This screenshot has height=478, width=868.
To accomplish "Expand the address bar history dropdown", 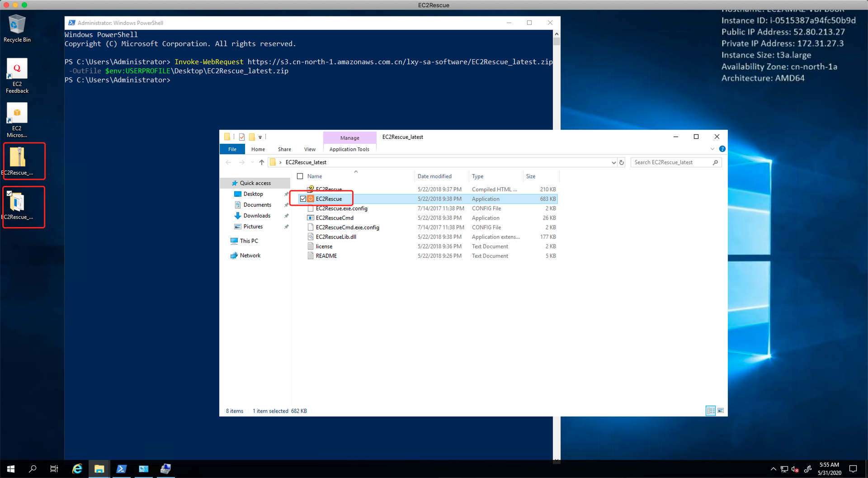I will 613,162.
